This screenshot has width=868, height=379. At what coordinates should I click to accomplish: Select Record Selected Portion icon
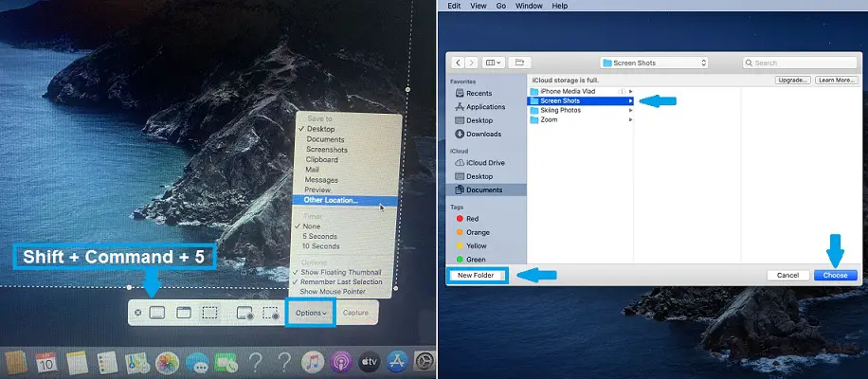pos(270,313)
